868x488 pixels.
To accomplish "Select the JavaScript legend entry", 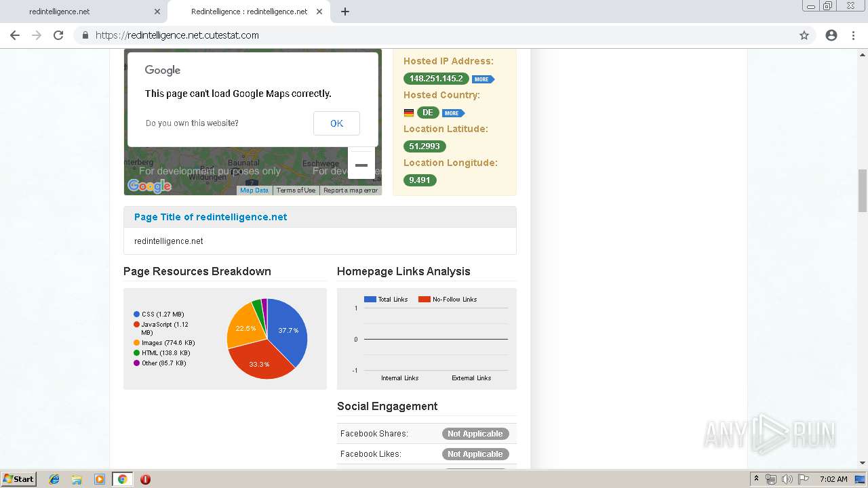I will [161, 329].
